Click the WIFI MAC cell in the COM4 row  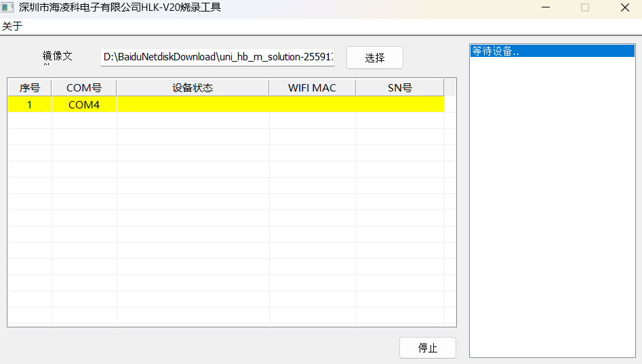[x=312, y=105]
